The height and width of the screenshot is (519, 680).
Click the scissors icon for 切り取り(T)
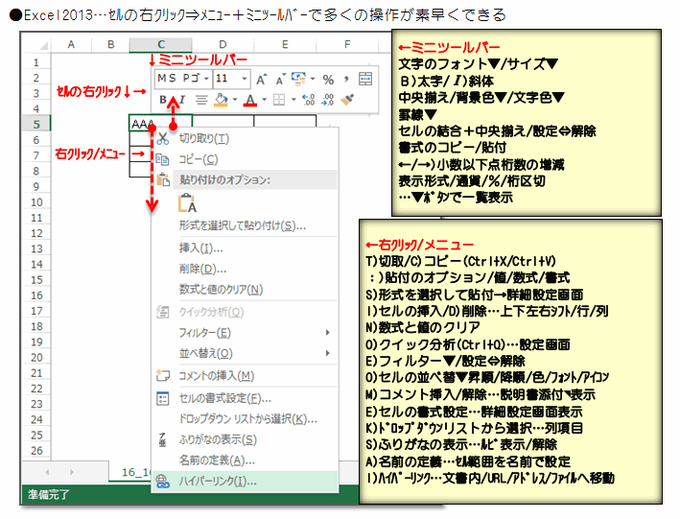coord(163,139)
